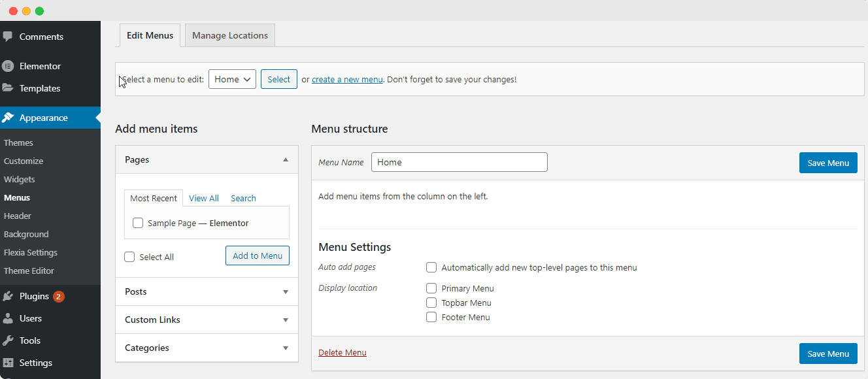Enable the Primary Menu display location
This screenshot has height=379, width=868.
pyautogui.click(x=431, y=288)
